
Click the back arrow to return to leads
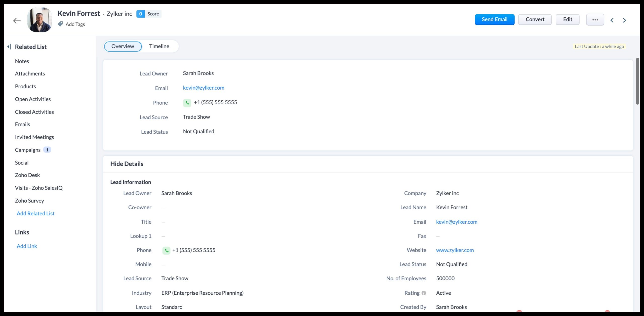pyautogui.click(x=17, y=20)
